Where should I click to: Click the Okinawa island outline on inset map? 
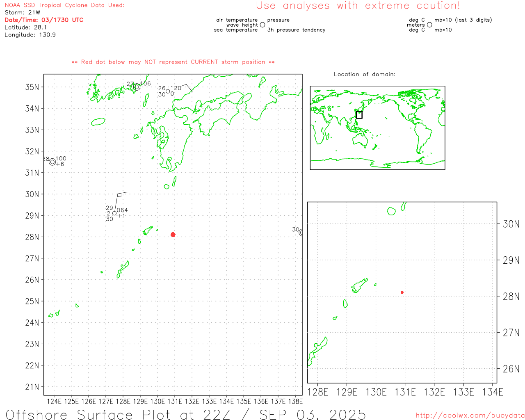tap(317, 351)
